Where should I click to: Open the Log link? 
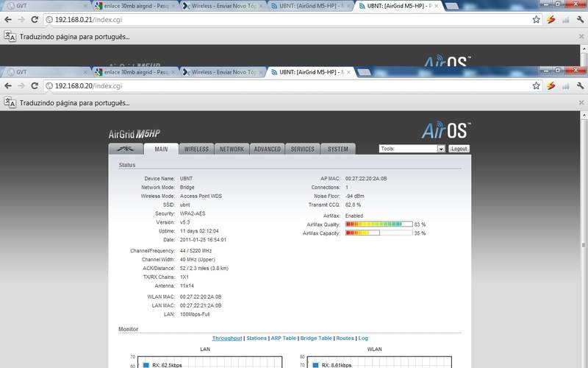click(363, 339)
